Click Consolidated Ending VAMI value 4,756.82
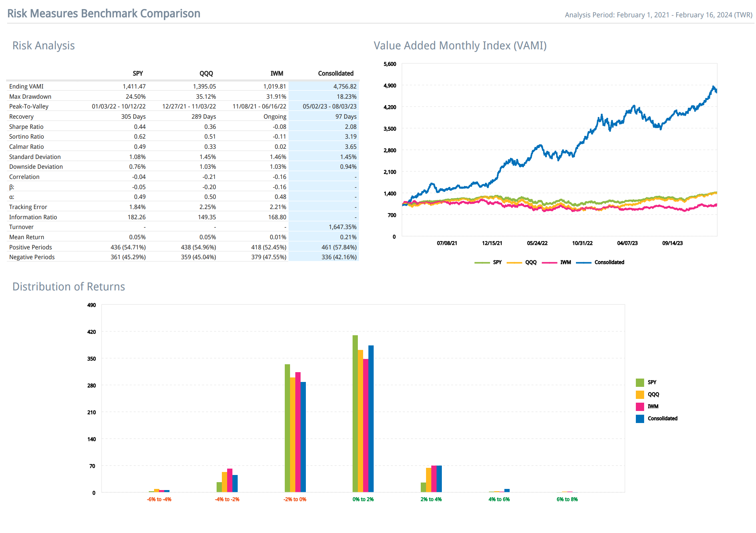The width and height of the screenshot is (756, 533). coord(345,87)
